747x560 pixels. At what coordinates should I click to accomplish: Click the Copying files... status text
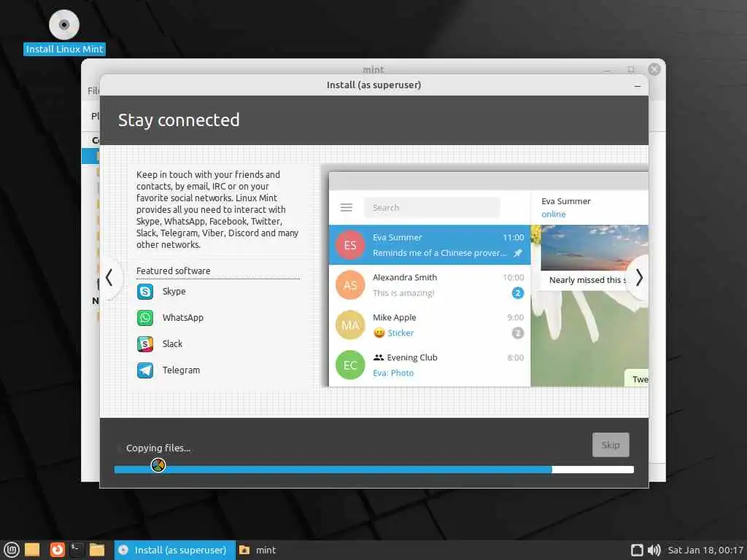158,448
